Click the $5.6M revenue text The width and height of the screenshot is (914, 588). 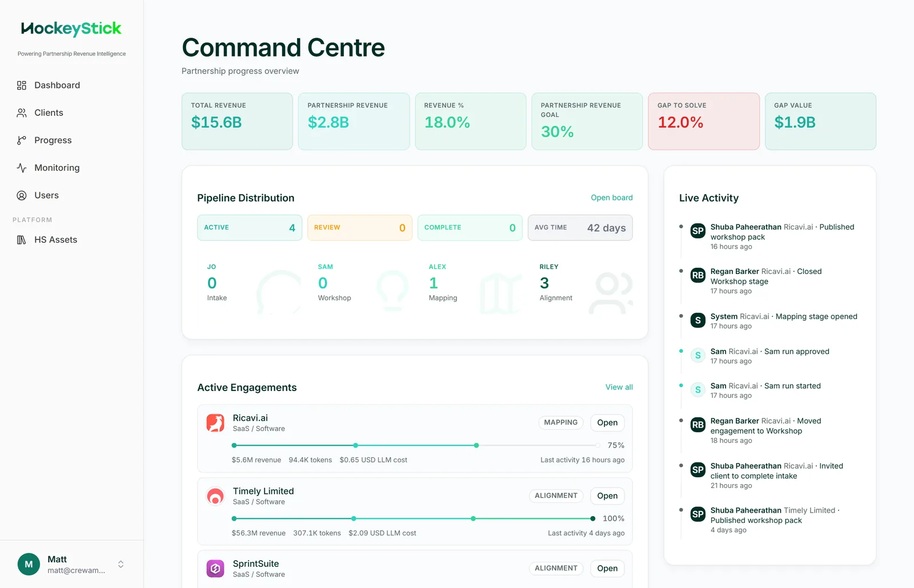click(256, 460)
